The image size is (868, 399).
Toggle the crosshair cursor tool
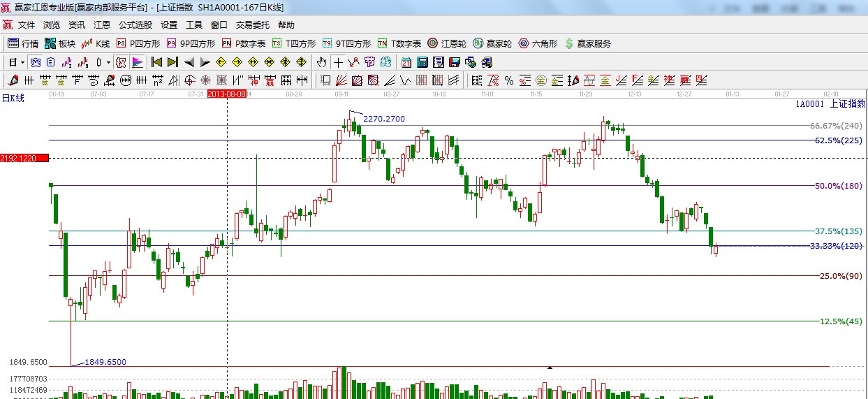tap(338, 62)
